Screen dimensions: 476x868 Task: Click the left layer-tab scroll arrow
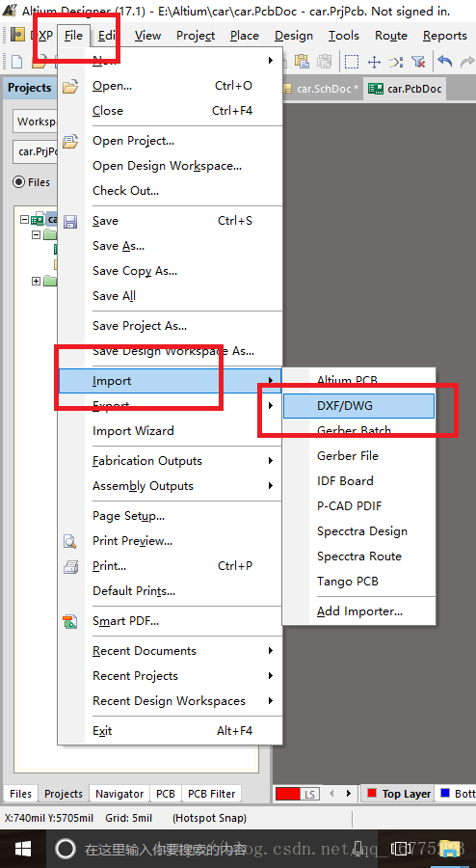click(x=332, y=794)
